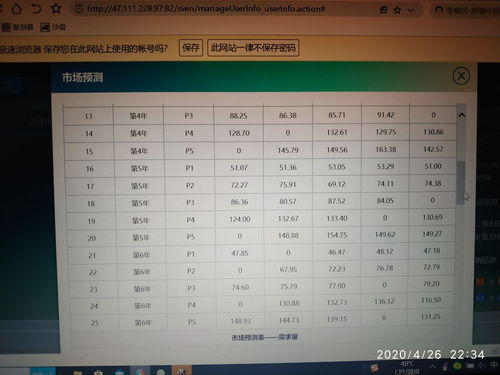Select row number 24 cell

94,306
